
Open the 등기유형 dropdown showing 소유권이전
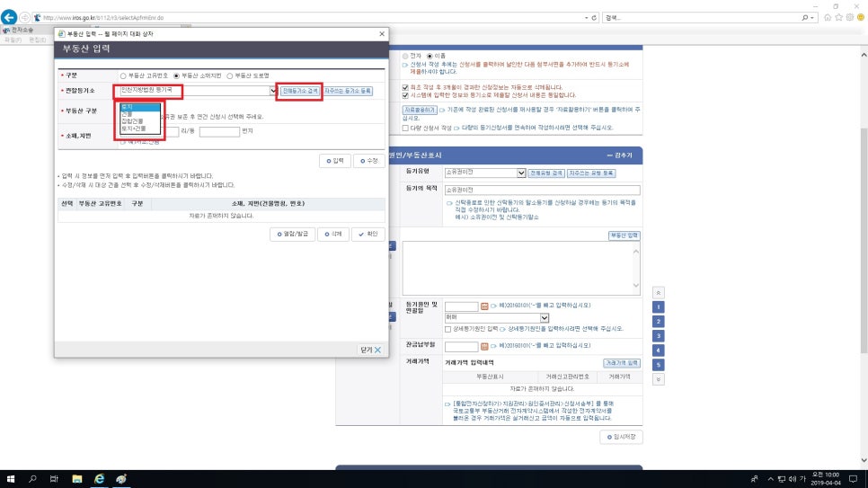pos(521,173)
